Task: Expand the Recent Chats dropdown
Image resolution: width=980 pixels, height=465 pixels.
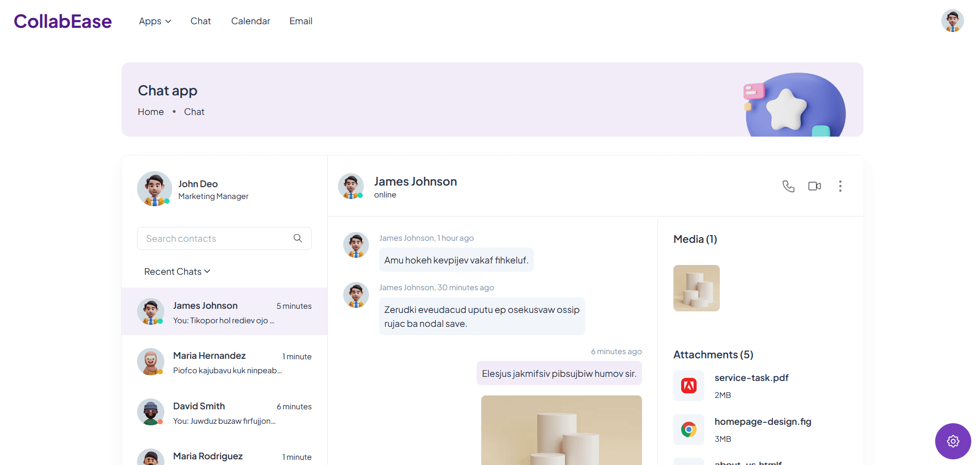Action: (x=177, y=272)
